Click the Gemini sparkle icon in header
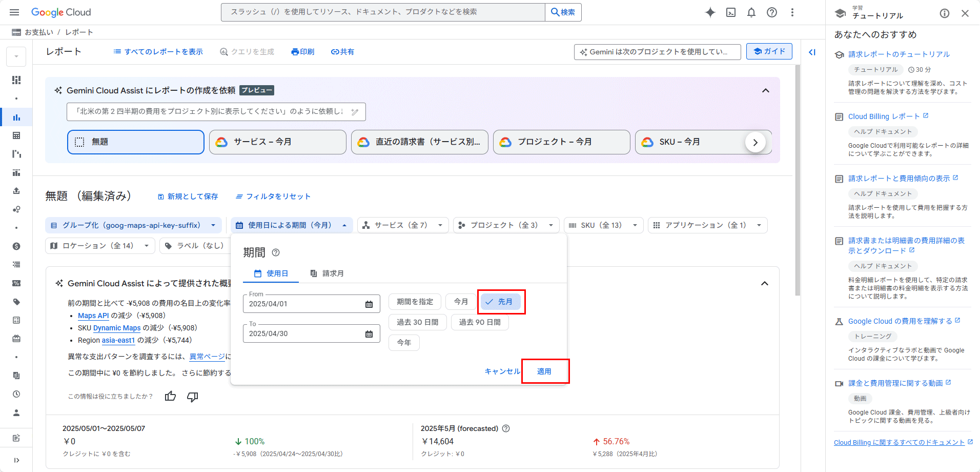 pos(710,12)
